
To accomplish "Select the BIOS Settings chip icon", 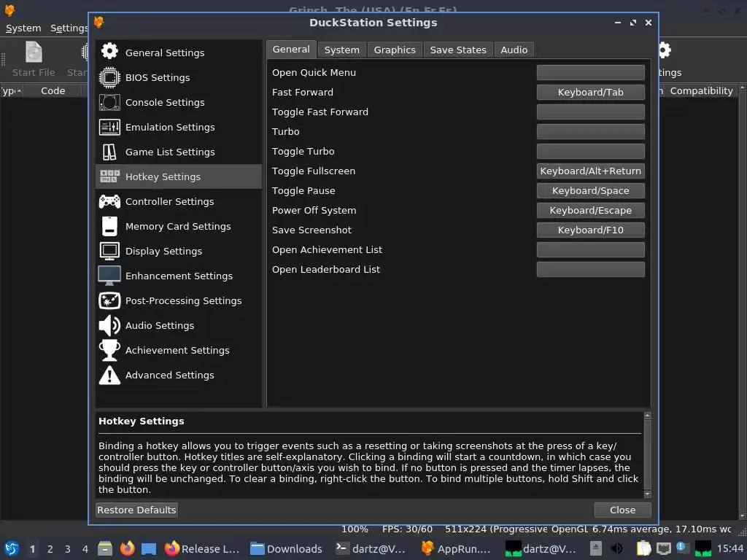I will click(x=109, y=77).
